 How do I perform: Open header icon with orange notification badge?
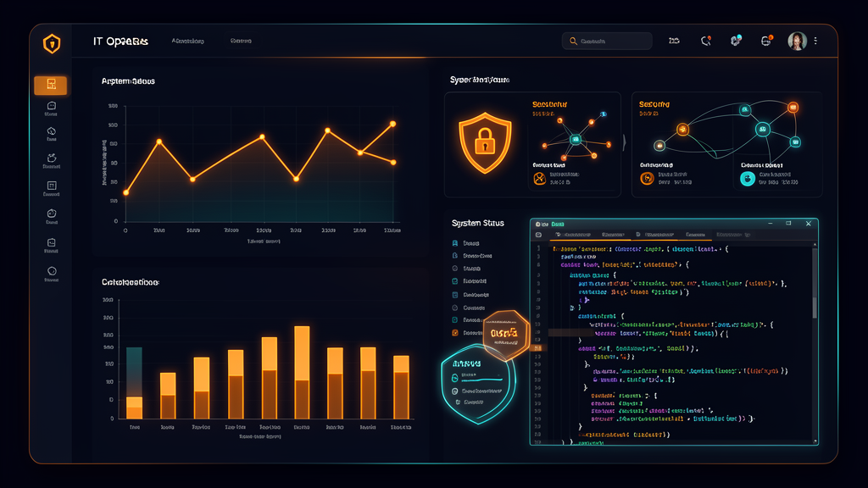[x=766, y=41]
